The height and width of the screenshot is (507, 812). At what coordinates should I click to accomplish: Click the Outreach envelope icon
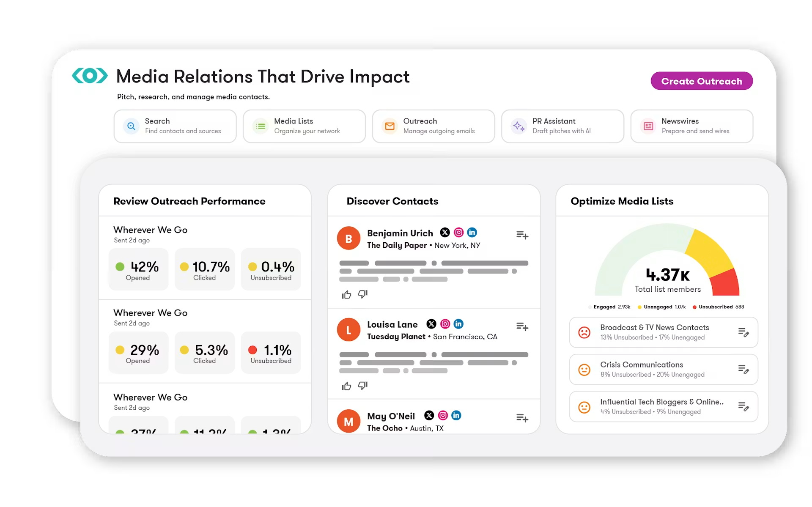tap(390, 126)
